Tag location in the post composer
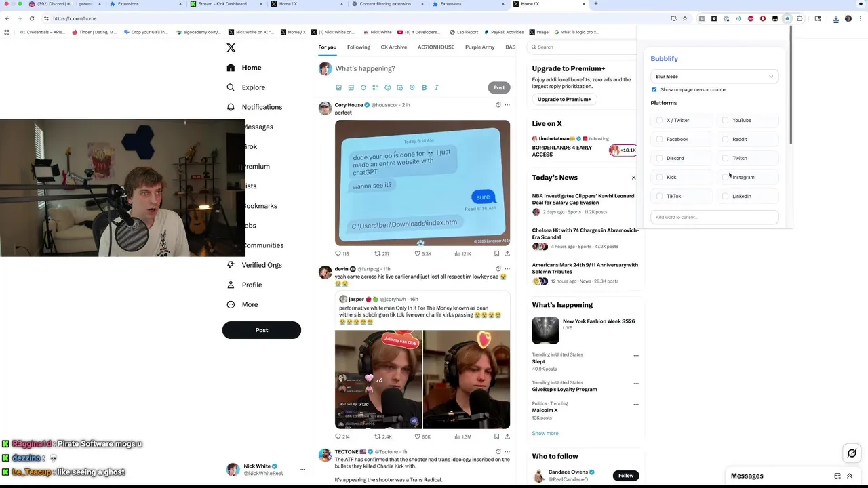The height and width of the screenshot is (488, 868). tap(412, 87)
